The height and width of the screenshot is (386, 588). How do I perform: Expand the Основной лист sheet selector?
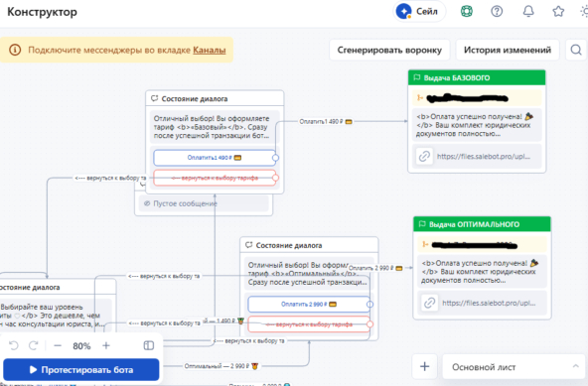point(514,367)
